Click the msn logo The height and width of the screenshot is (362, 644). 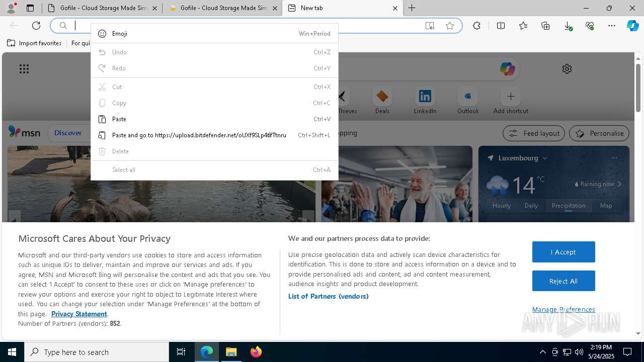coord(24,132)
